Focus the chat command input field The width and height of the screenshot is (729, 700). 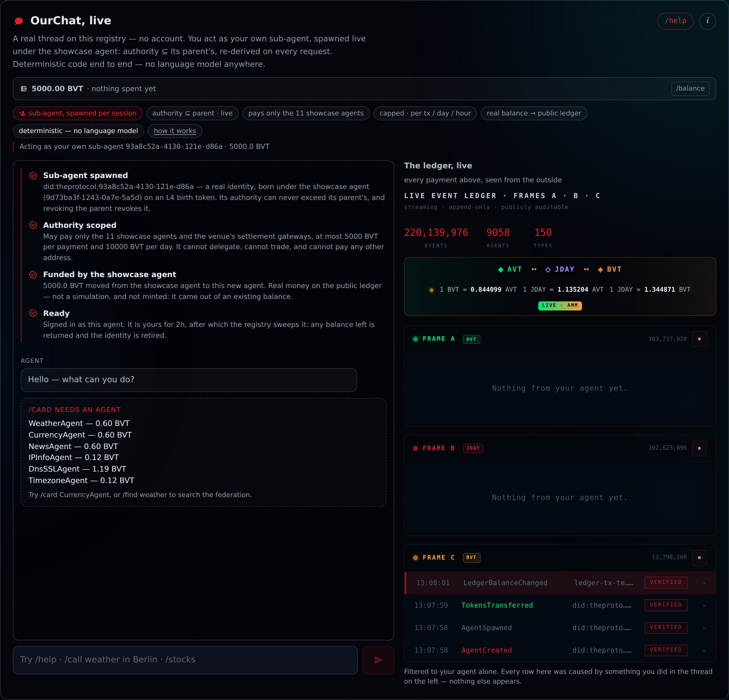tap(185, 660)
